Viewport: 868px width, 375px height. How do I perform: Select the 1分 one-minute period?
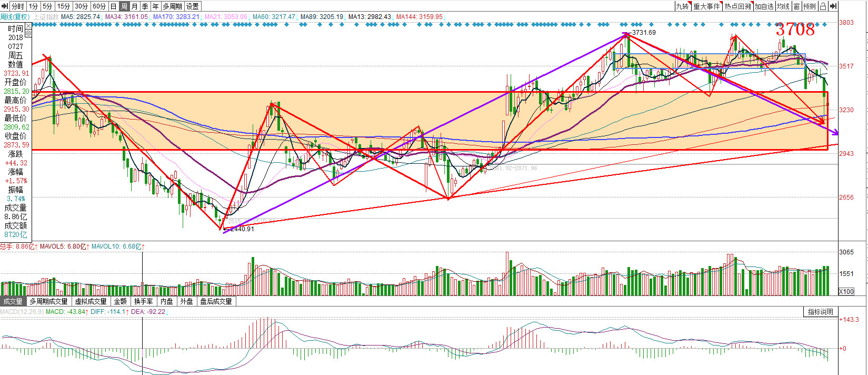(x=33, y=6)
